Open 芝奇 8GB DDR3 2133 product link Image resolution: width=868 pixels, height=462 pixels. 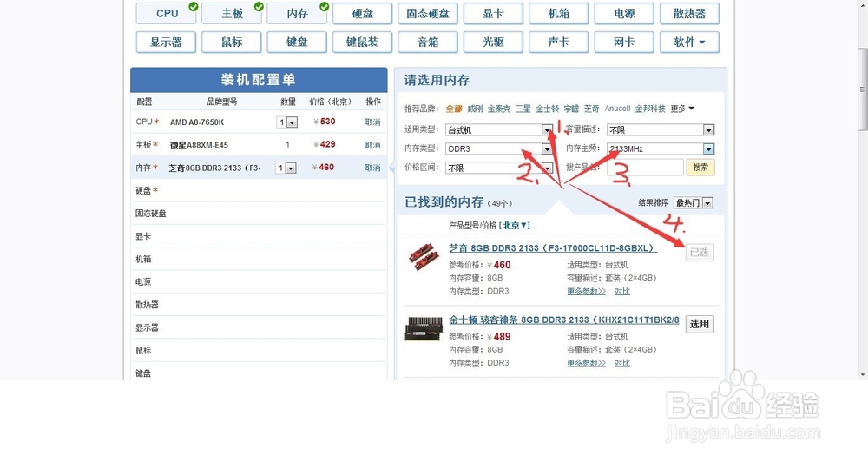click(553, 248)
